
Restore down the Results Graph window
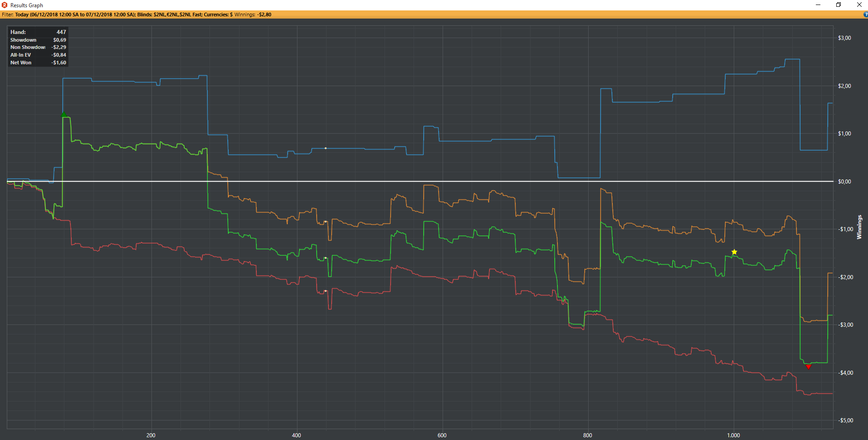click(839, 5)
